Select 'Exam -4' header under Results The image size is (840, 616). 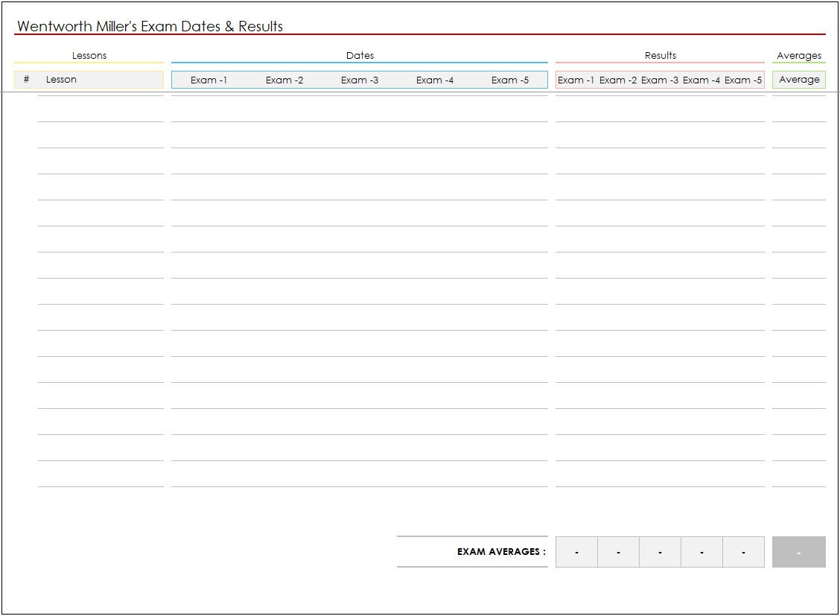(x=701, y=80)
